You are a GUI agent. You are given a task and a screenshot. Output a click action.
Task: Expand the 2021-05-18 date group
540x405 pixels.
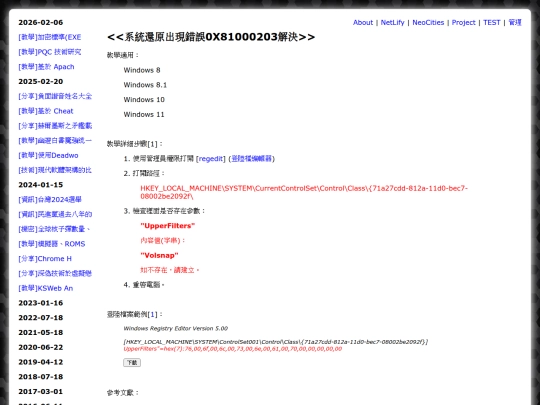[41, 332]
